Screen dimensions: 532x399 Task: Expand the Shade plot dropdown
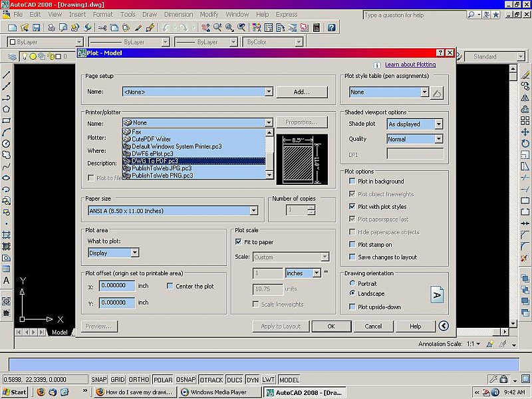tap(438, 124)
